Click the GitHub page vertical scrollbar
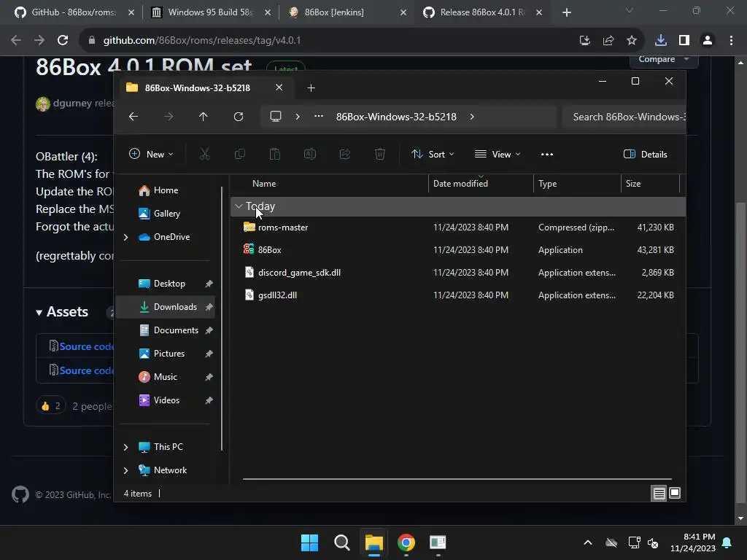Image resolution: width=747 pixels, height=560 pixels. [x=740, y=352]
